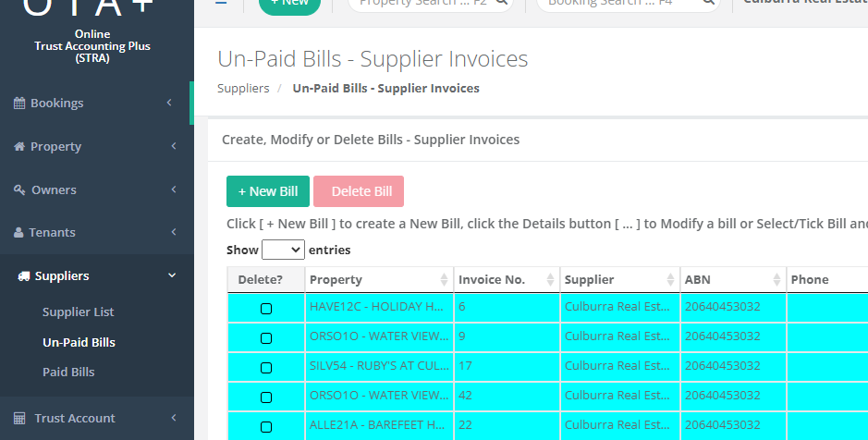Image resolution: width=868 pixels, height=440 pixels.
Task: Click the + New Bill button
Action: click(x=268, y=191)
